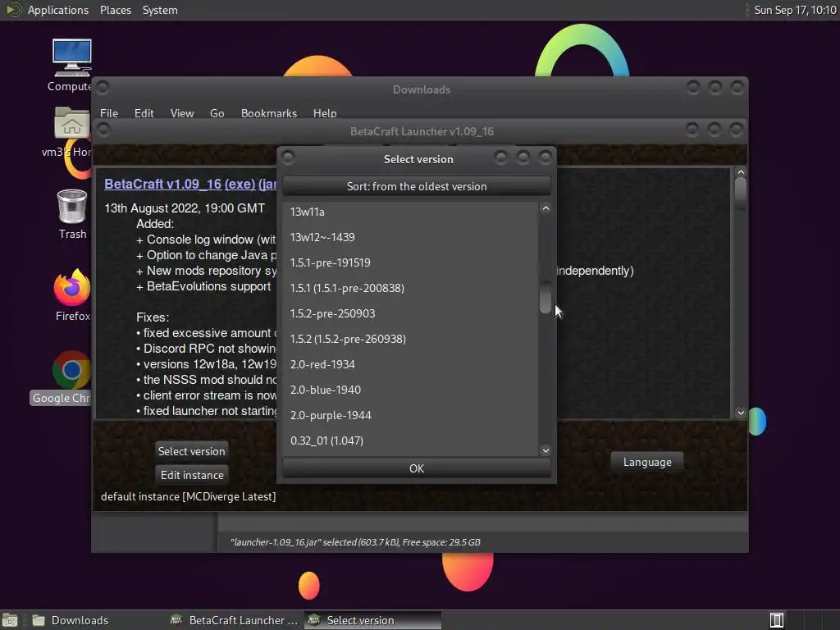
Task: Click launcher changelog scroll up arrow
Action: [x=741, y=172]
